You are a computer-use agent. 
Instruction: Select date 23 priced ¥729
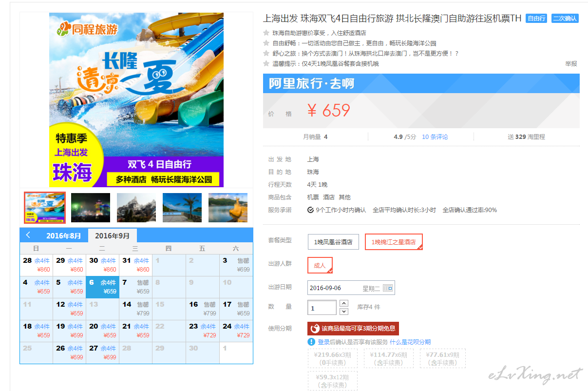point(203,331)
